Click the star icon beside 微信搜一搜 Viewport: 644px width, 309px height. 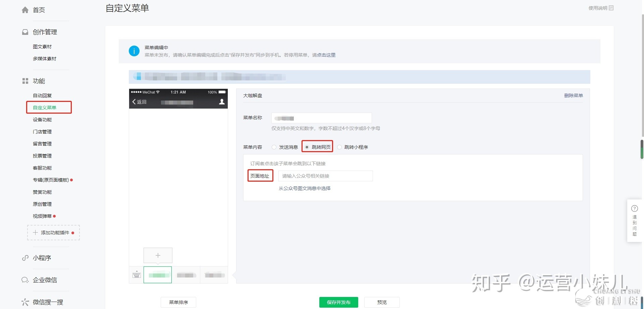[x=25, y=302]
